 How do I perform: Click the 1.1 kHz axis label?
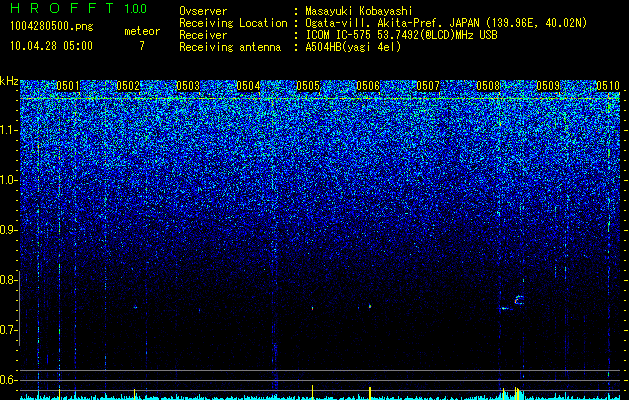[x=8, y=130]
